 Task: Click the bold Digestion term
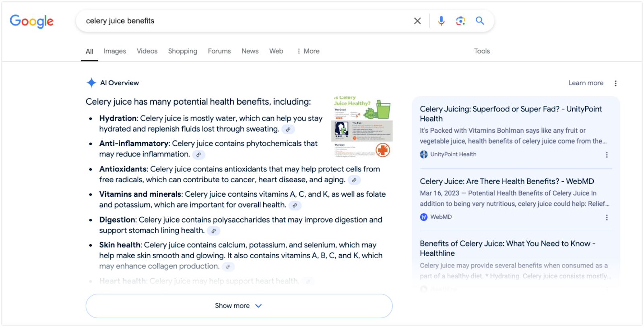118,220
